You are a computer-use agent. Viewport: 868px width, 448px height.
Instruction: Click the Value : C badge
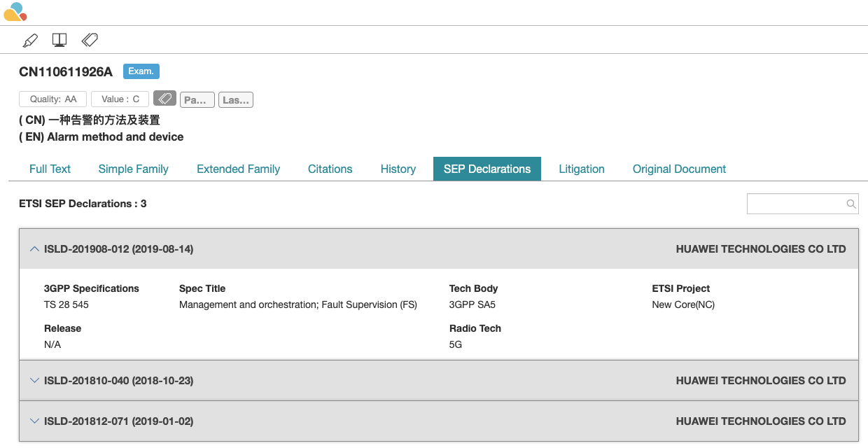point(120,99)
